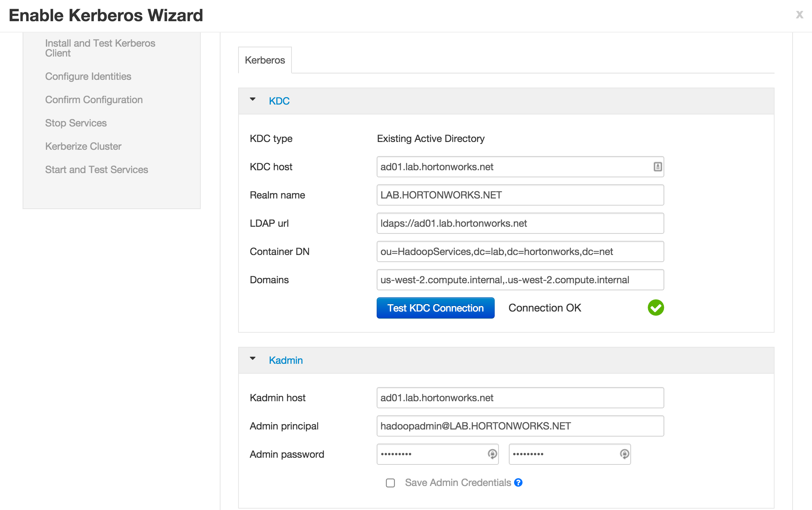This screenshot has width=812, height=510.
Task: Enable the Save Admin Credentials checkbox
Action: pyautogui.click(x=390, y=483)
